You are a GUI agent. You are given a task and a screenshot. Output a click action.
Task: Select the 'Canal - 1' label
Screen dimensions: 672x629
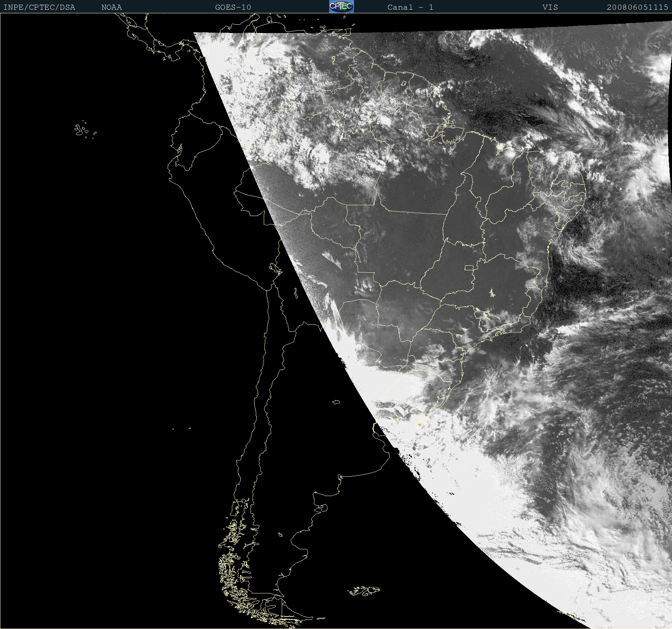click(410, 7)
